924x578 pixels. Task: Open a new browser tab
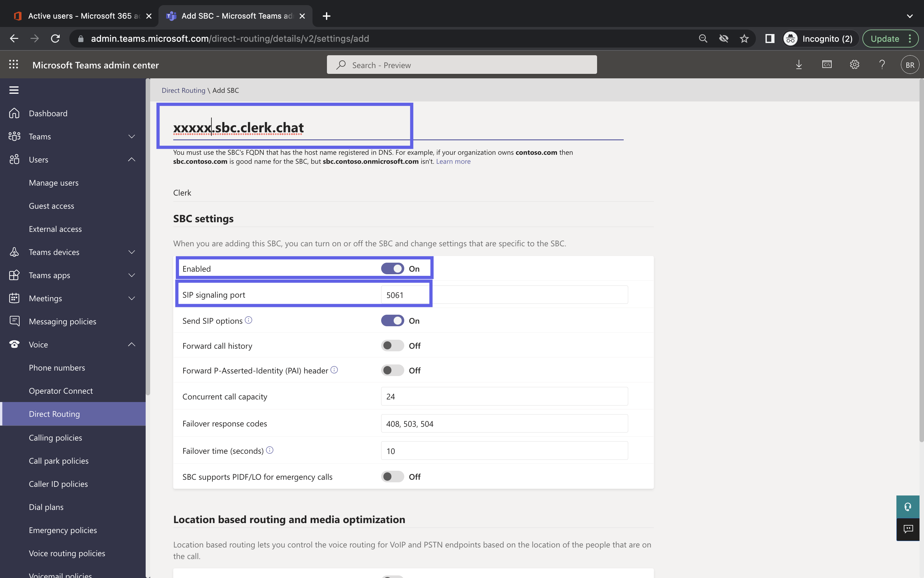point(327,16)
